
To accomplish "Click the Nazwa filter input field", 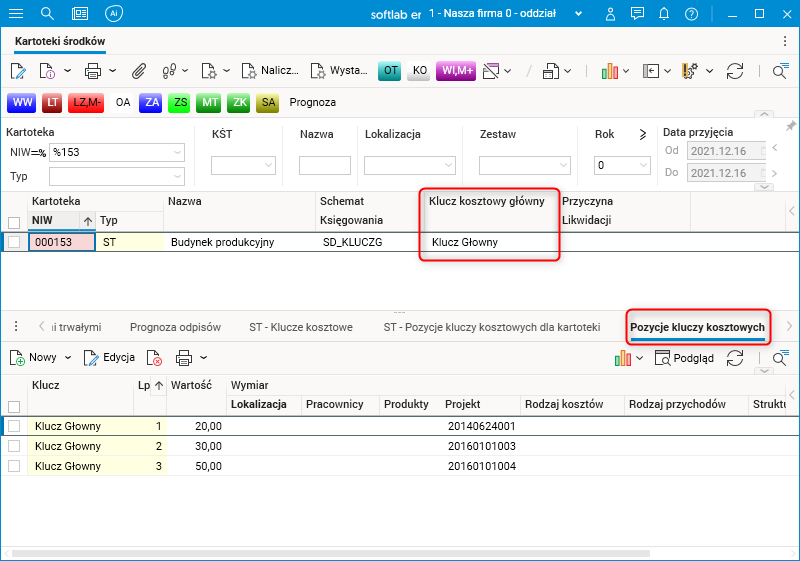I will [x=325, y=166].
